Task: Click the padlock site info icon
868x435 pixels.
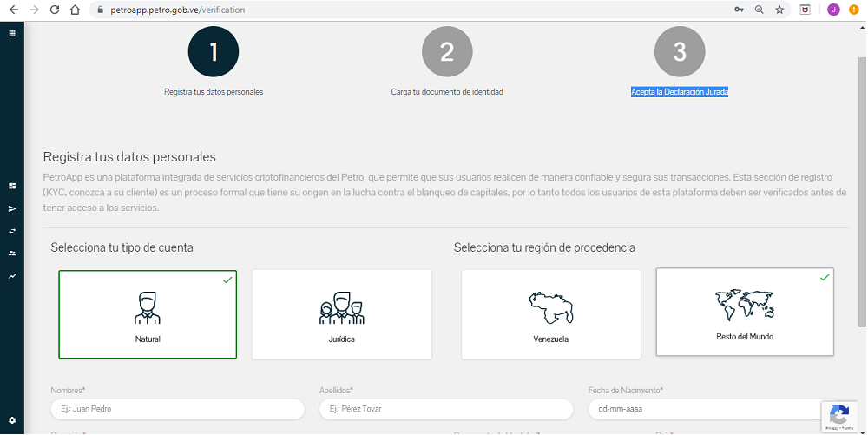Action: (x=100, y=10)
